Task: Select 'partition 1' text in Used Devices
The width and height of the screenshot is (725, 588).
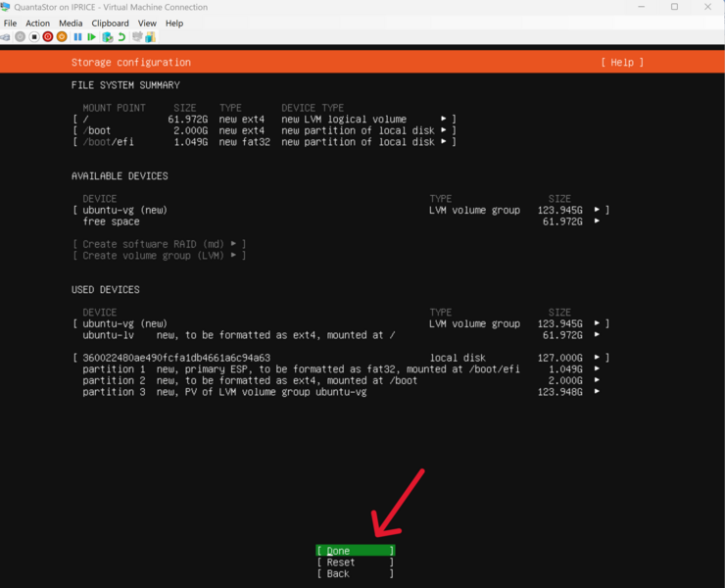Action: point(114,369)
